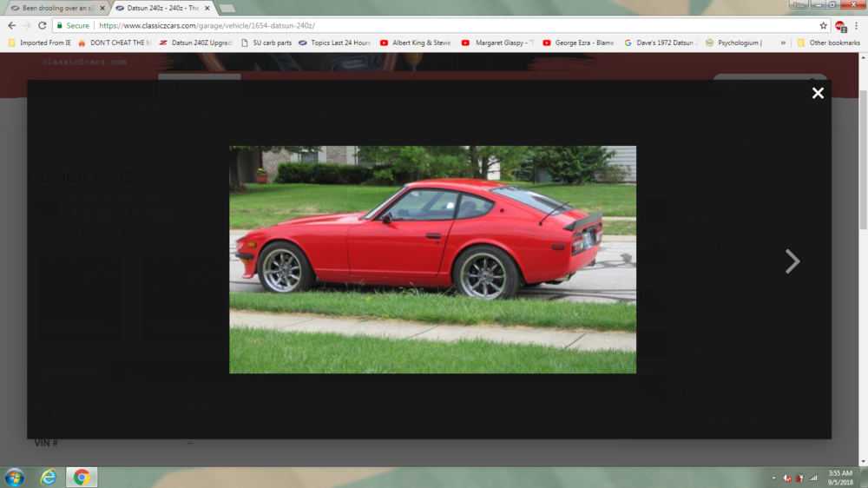The height and width of the screenshot is (488, 868).
Task: Open the red extension icon in toolbar
Action: coord(840,25)
